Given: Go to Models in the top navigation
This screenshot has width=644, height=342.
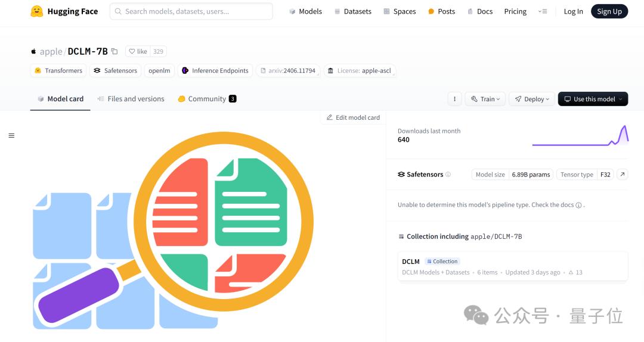Looking at the screenshot, I should (x=305, y=11).
